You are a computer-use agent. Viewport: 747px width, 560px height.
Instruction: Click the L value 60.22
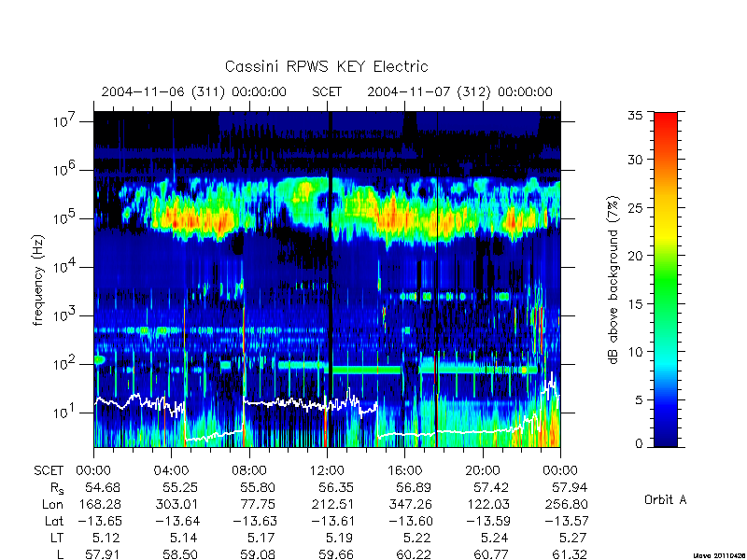point(414,554)
